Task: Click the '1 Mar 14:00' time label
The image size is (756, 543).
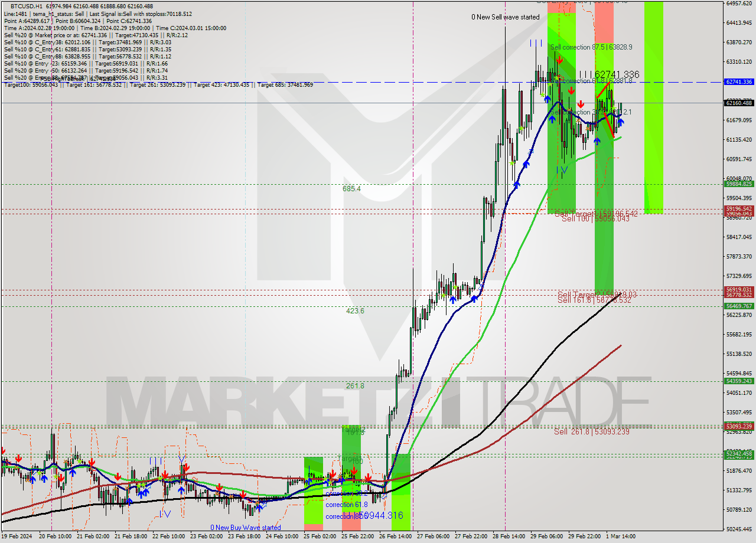Action: pos(621,537)
